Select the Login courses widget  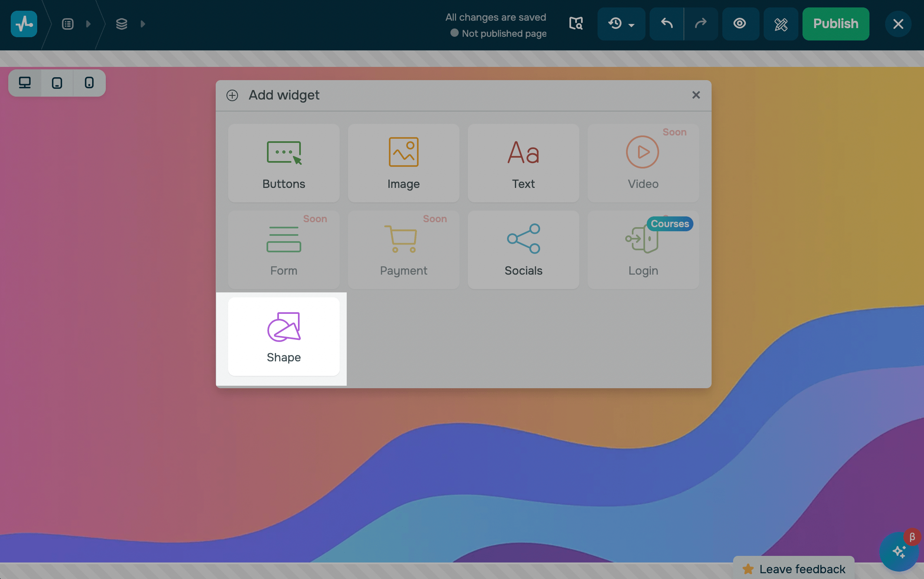pos(643,249)
